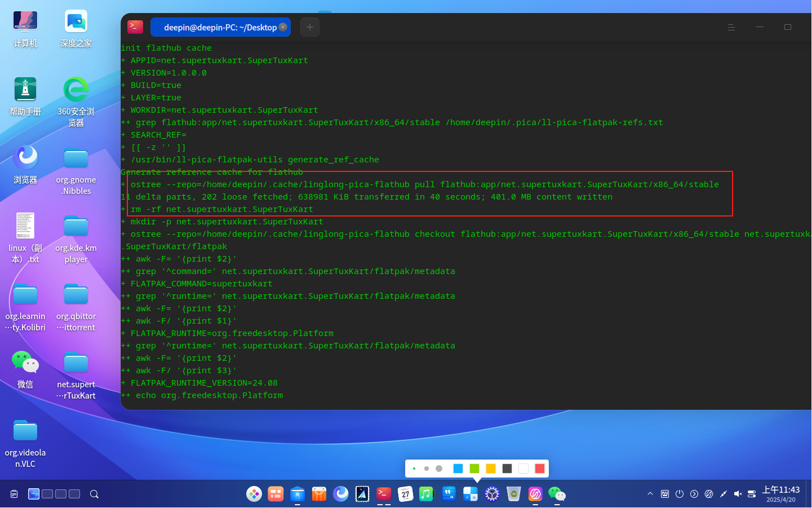
Task: Open the quick settings toggles tray icon
Action: coord(752,494)
